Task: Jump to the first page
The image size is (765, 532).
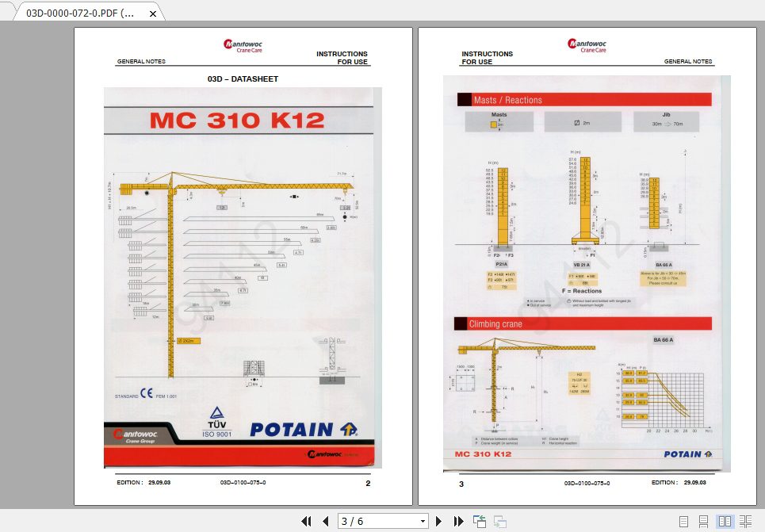Action: click(308, 521)
